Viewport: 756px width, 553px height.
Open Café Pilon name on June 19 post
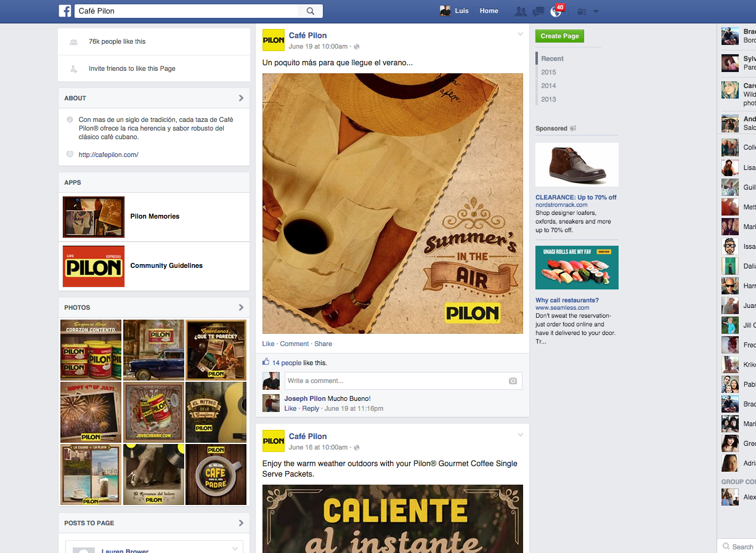307,35
